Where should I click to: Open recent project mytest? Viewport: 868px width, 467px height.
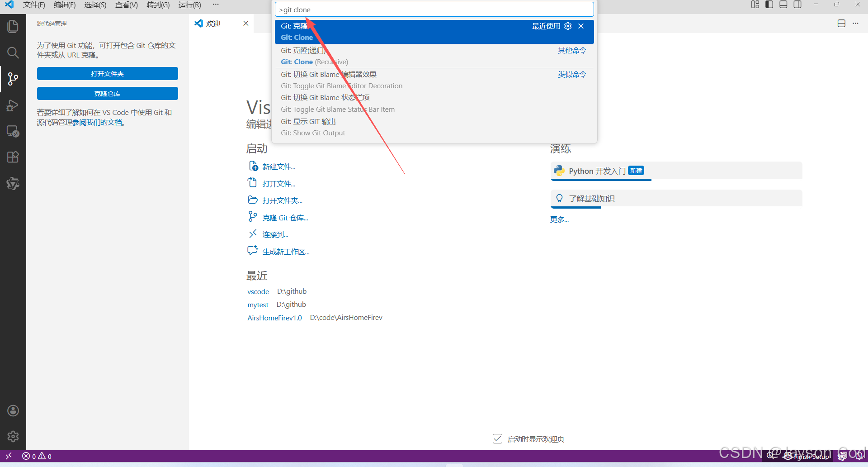(258, 305)
